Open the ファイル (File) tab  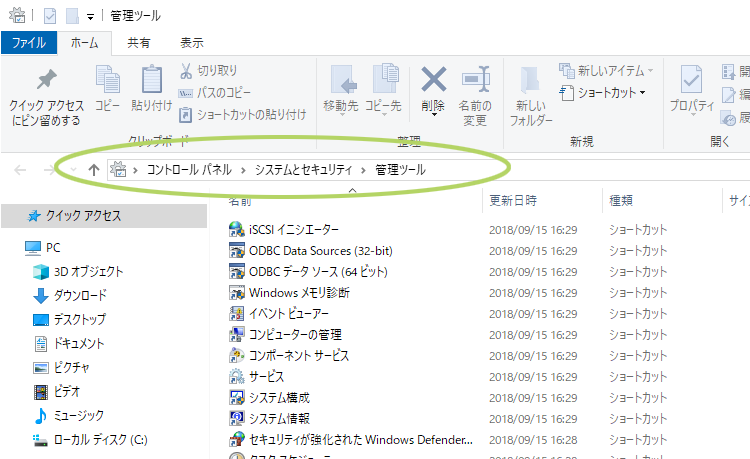(29, 43)
